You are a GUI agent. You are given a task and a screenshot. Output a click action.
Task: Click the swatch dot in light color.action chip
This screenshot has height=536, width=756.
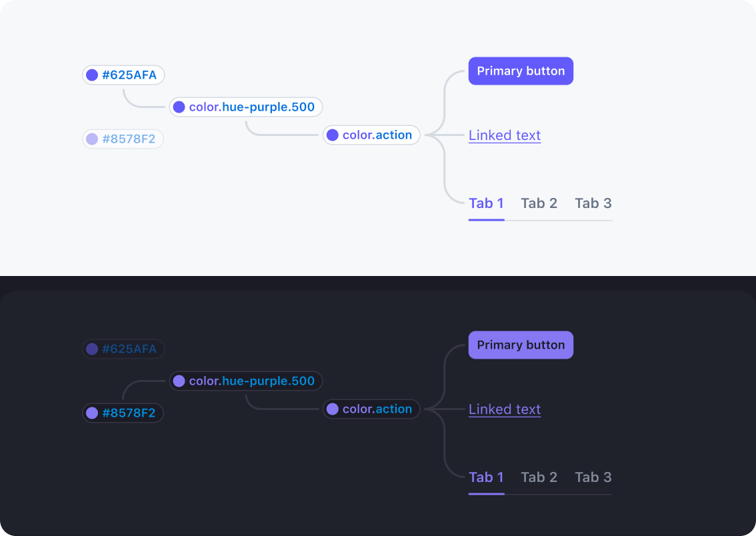coord(333,135)
